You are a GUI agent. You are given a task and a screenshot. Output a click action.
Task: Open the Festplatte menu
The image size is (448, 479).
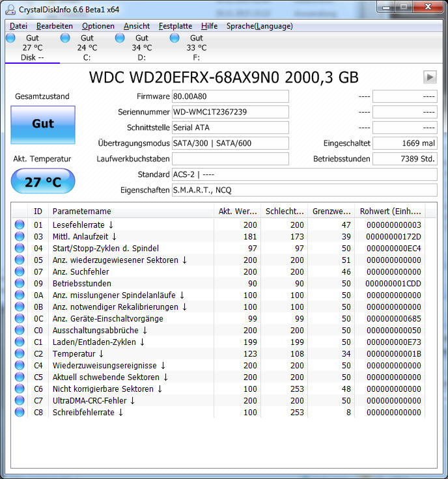point(175,26)
